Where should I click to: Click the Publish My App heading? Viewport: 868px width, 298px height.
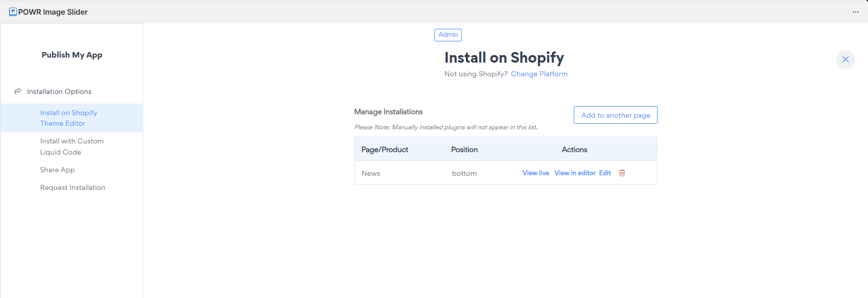72,55
